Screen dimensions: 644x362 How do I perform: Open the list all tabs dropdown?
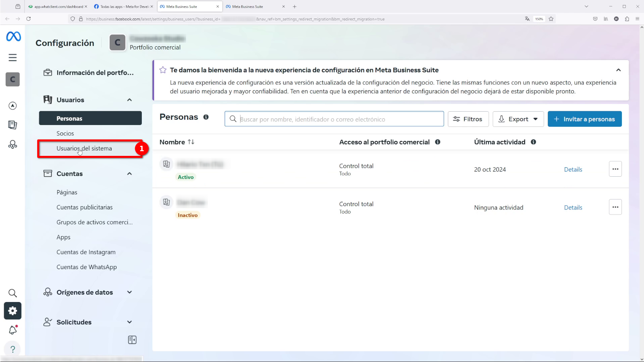[x=586, y=6]
